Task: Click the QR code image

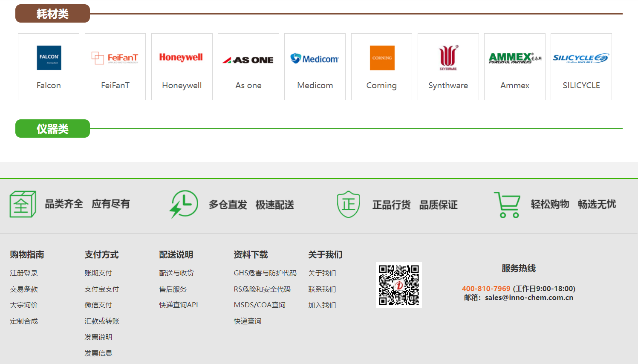Action: click(399, 285)
